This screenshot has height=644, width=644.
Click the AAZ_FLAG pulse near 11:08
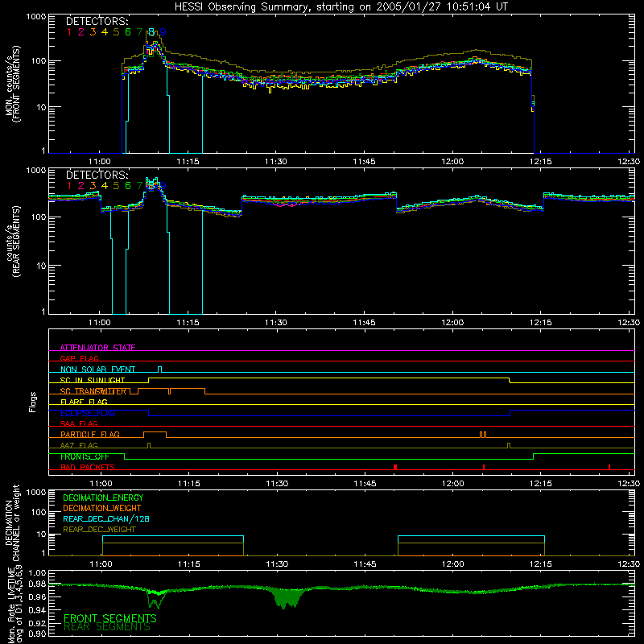point(149,445)
